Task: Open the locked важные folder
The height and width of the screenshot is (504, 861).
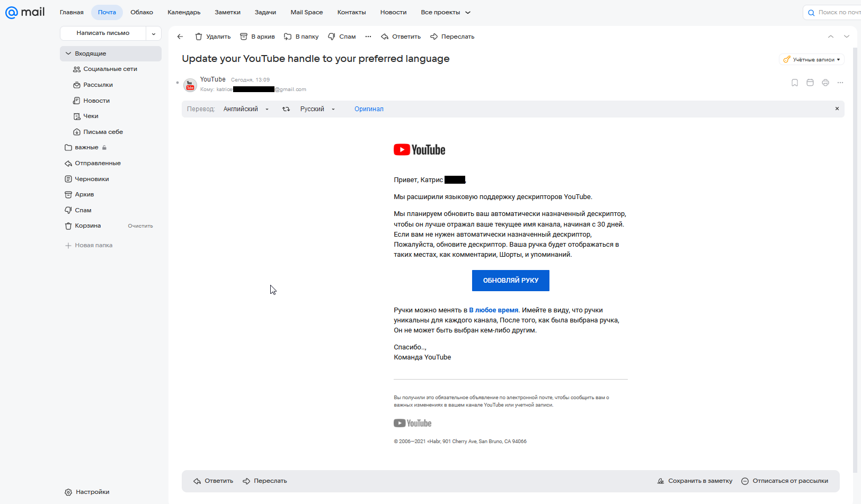Action: (x=86, y=148)
